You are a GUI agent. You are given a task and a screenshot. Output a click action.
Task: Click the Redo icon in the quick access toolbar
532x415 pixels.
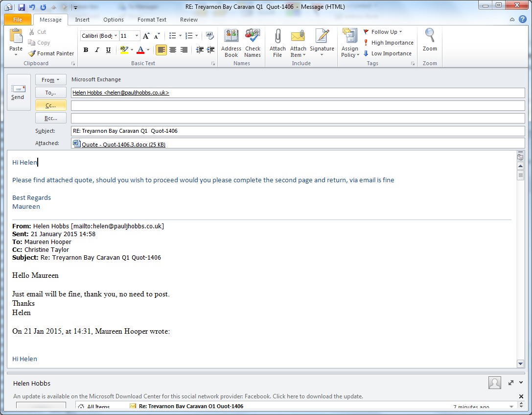43,7
